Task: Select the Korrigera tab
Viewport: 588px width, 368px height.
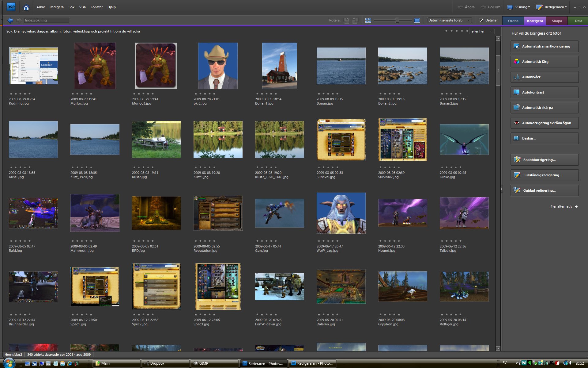Action: point(535,21)
